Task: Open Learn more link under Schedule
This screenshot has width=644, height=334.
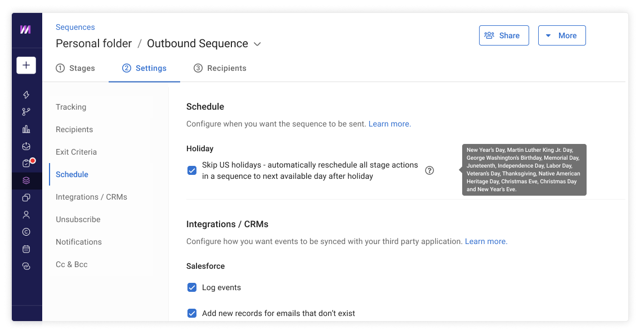Action: [390, 124]
